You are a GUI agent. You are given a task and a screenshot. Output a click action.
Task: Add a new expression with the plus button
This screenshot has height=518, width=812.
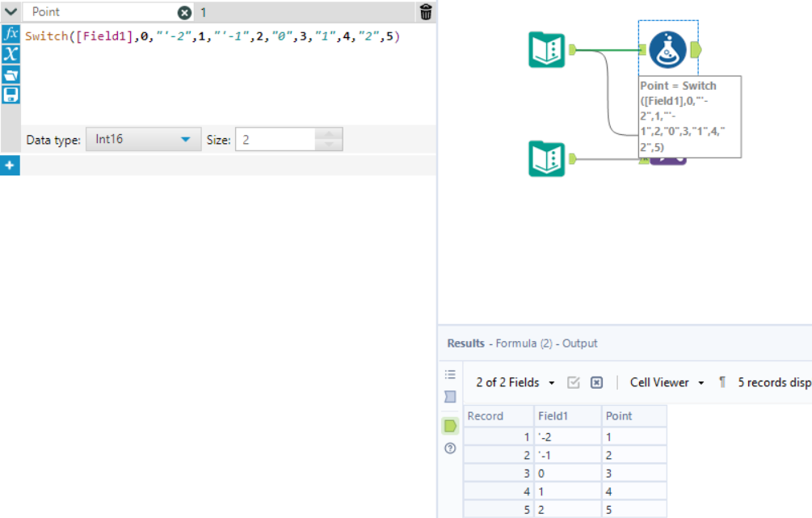coord(9,163)
